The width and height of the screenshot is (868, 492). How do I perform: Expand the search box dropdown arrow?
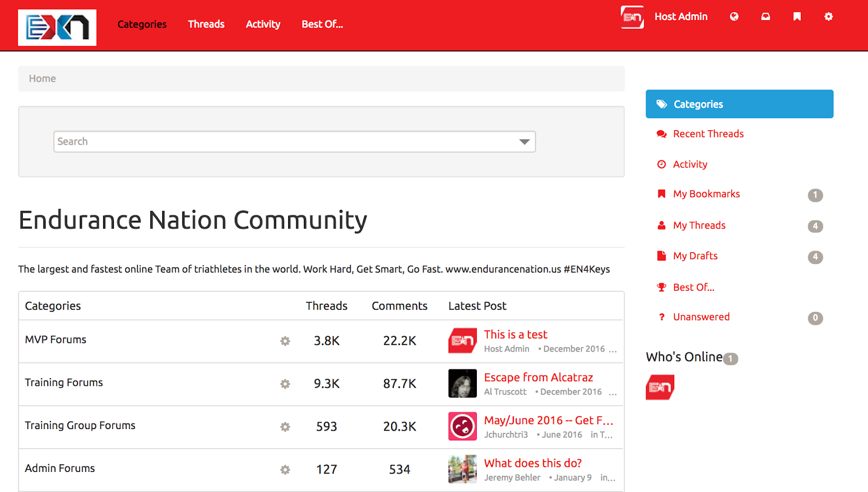point(524,142)
